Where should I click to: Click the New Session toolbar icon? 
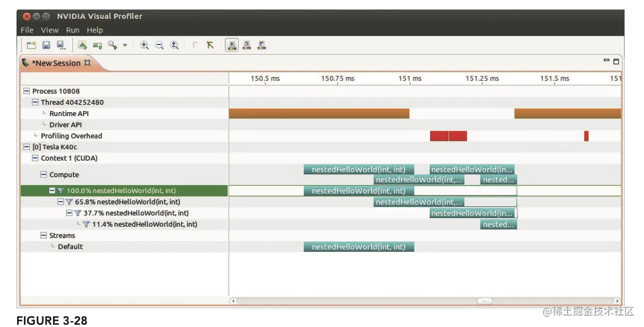tap(31, 45)
